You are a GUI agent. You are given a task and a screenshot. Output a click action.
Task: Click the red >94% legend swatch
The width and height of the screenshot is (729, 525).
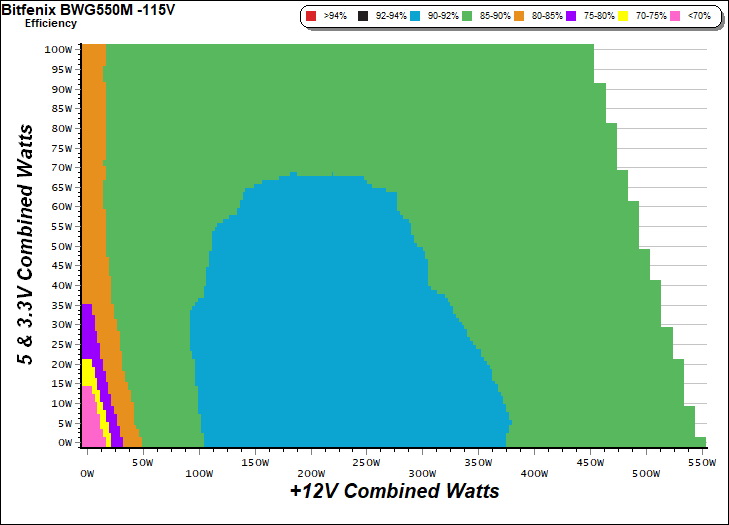pos(311,17)
